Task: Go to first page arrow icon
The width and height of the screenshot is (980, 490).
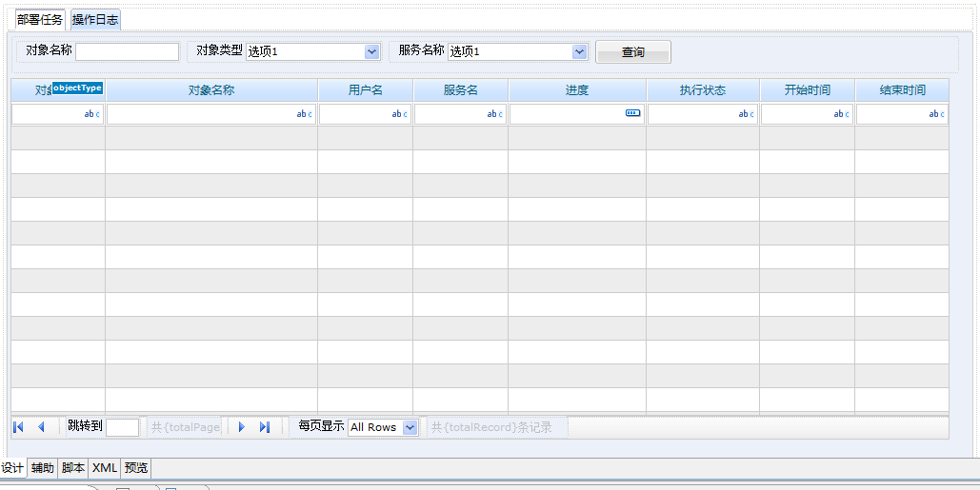Action: [19, 427]
